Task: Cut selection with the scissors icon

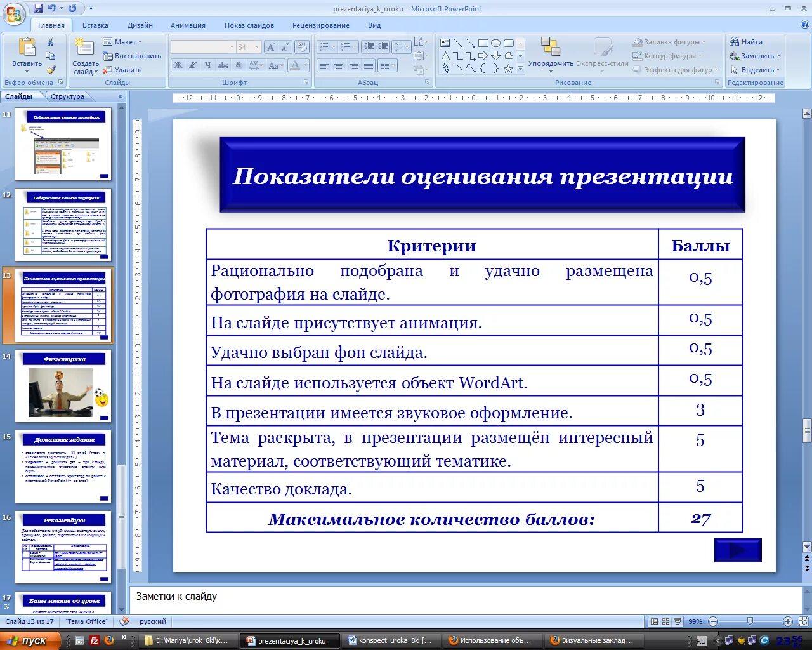Action: pos(51,42)
